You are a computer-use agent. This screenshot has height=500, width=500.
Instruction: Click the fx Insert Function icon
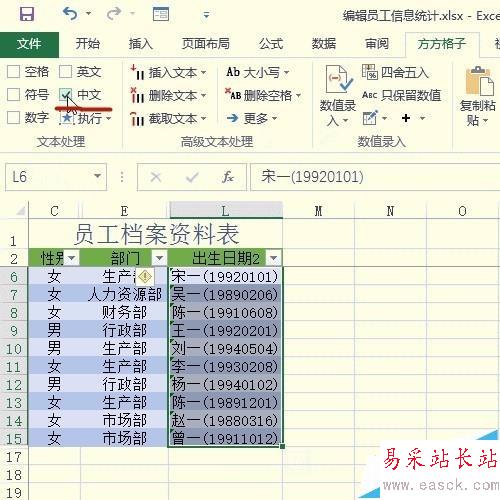[228, 177]
